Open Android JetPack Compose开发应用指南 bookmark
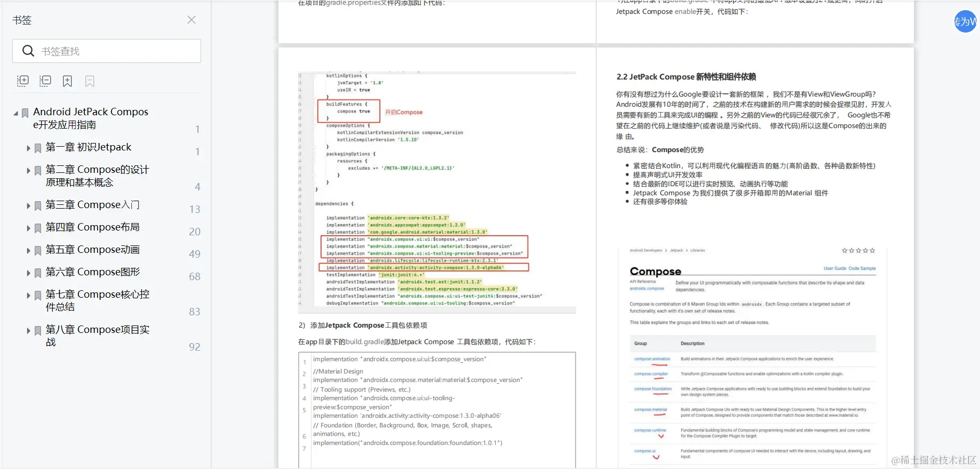Screen dimensions: 980x469 click(x=91, y=118)
